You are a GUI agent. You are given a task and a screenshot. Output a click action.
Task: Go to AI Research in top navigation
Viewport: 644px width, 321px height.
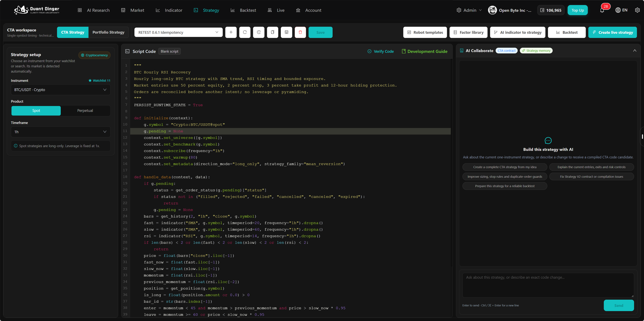click(x=94, y=10)
